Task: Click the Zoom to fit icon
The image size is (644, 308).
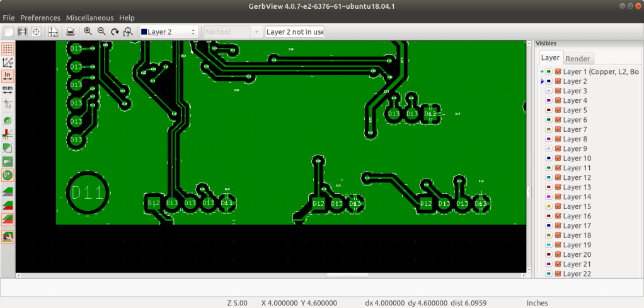Action: [x=128, y=32]
